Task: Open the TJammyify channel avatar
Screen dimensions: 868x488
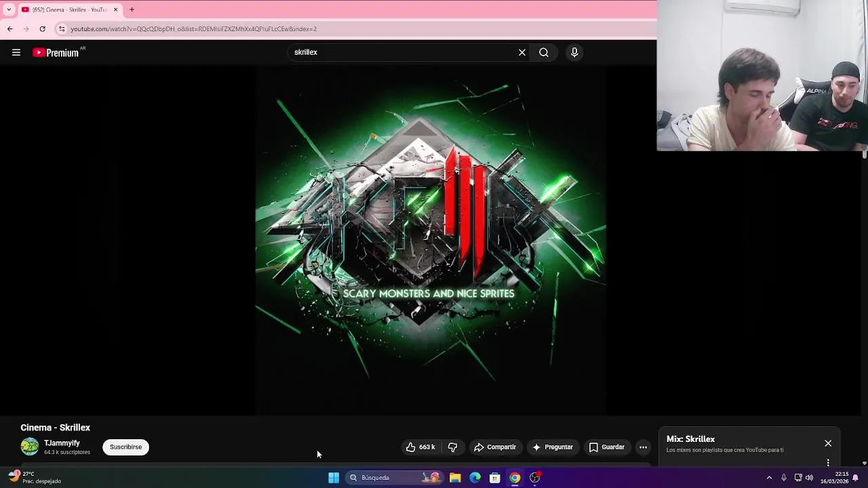Action: [x=30, y=447]
